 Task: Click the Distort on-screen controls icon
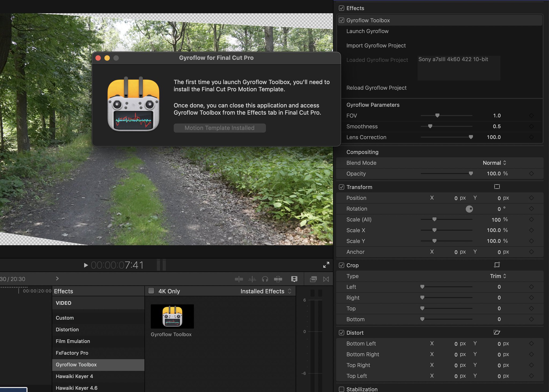click(497, 332)
